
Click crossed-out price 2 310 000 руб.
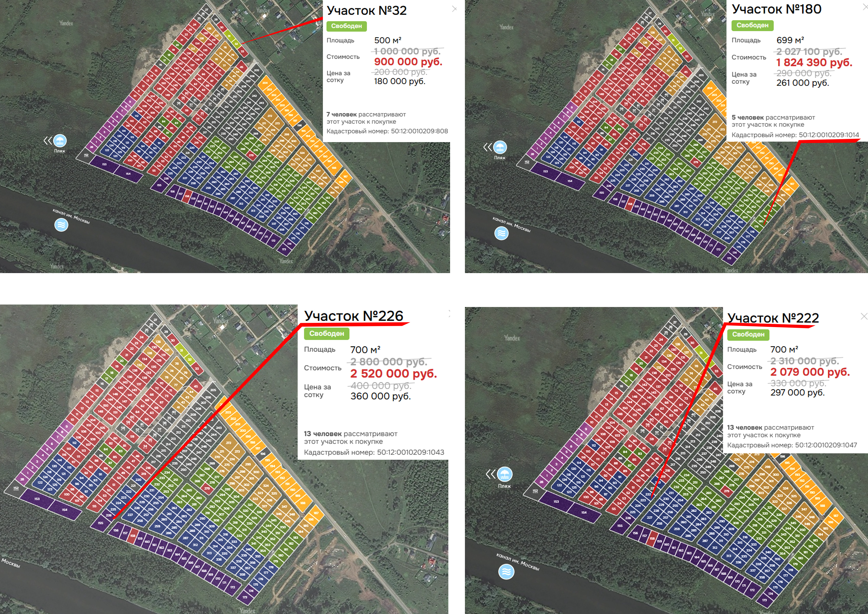tap(804, 361)
